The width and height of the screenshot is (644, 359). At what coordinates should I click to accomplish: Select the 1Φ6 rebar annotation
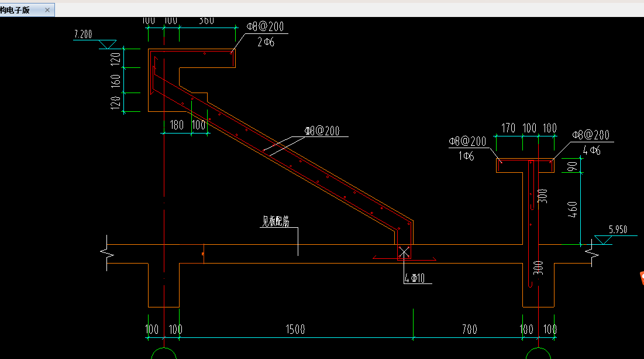click(466, 156)
